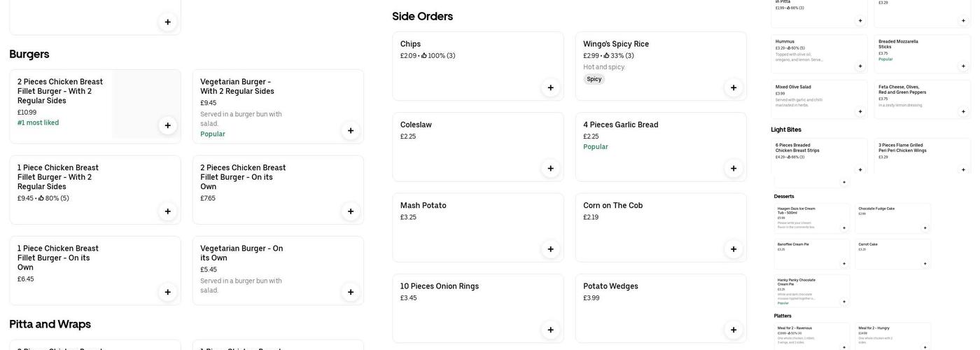
Task: Add Wingo's Spicy Rice to order
Action: coord(733,87)
